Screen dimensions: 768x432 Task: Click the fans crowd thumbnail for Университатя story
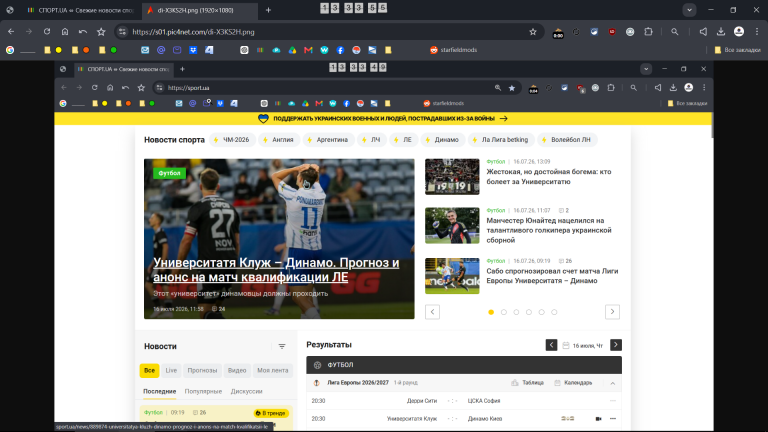(x=452, y=177)
